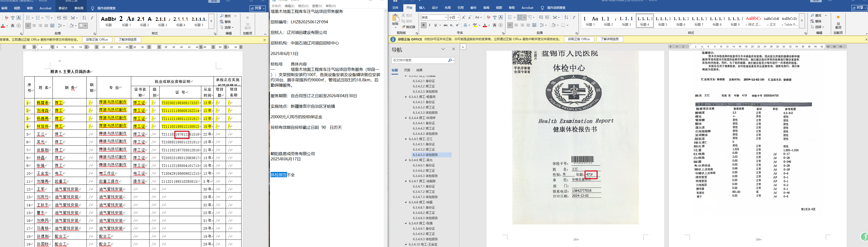868x247 pixels.
Task: Click the Replace (替换) icon in left Word window
Action: [x=225, y=22]
